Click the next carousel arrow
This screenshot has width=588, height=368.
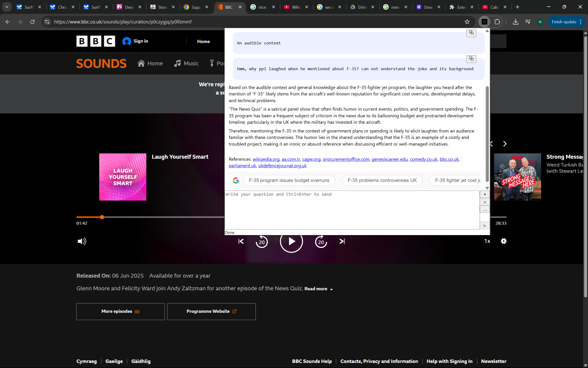point(504,144)
